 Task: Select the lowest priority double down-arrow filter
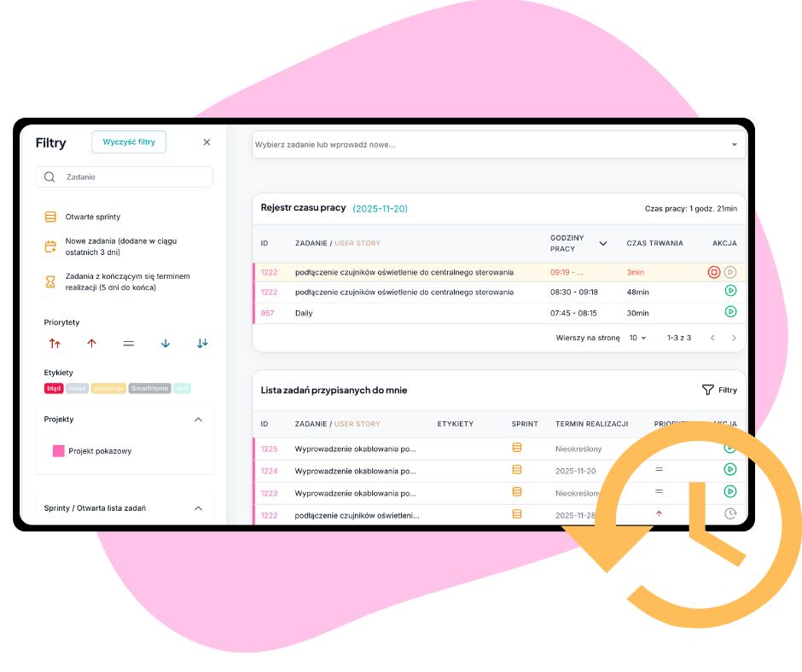point(202,344)
